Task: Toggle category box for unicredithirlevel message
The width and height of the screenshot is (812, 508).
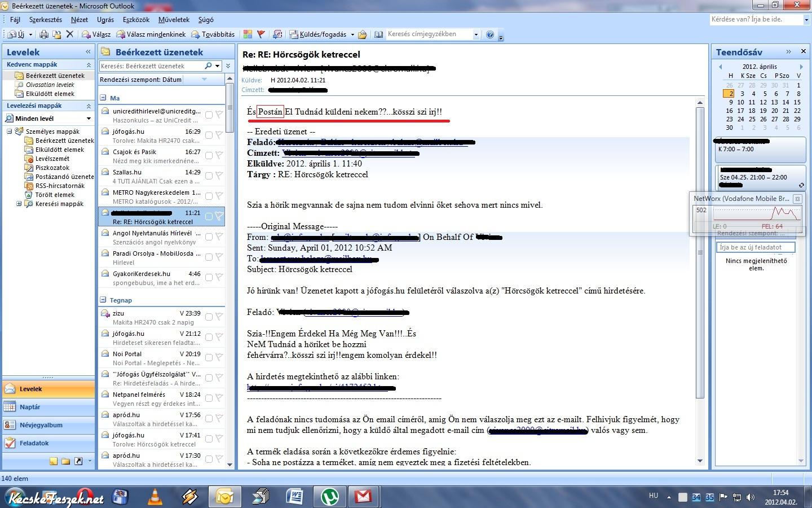Action: (x=209, y=115)
